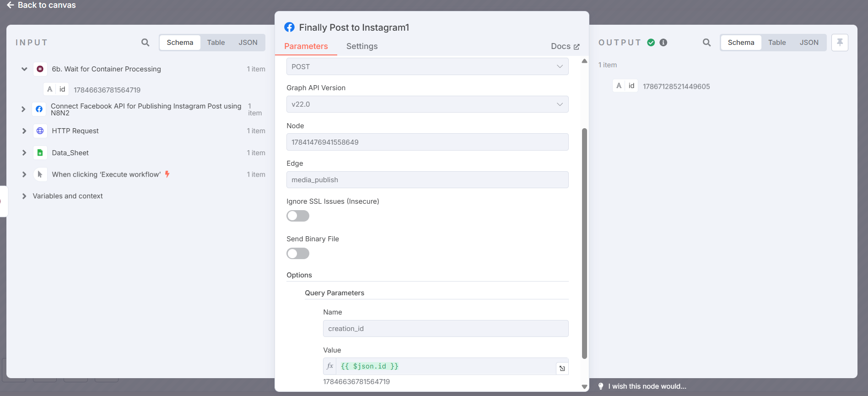Click the Options section heading
This screenshot has height=396, width=868.
[x=299, y=275]
